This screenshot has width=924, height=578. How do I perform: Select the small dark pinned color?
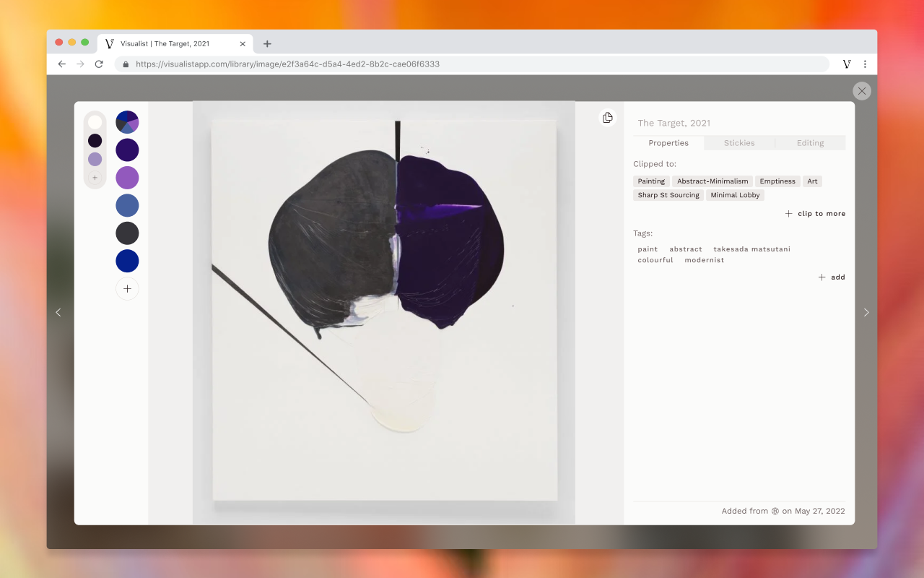pos(95,141)
